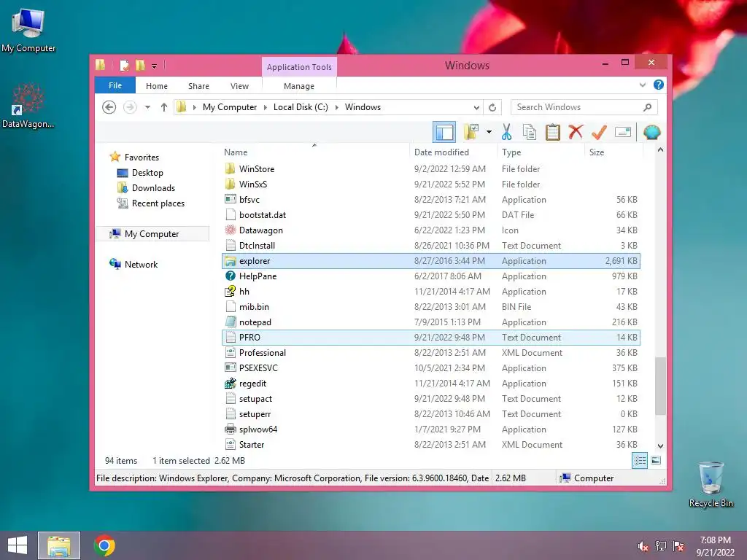
Task: Click the red X Delete icon
Action: (x=576, y=131)
